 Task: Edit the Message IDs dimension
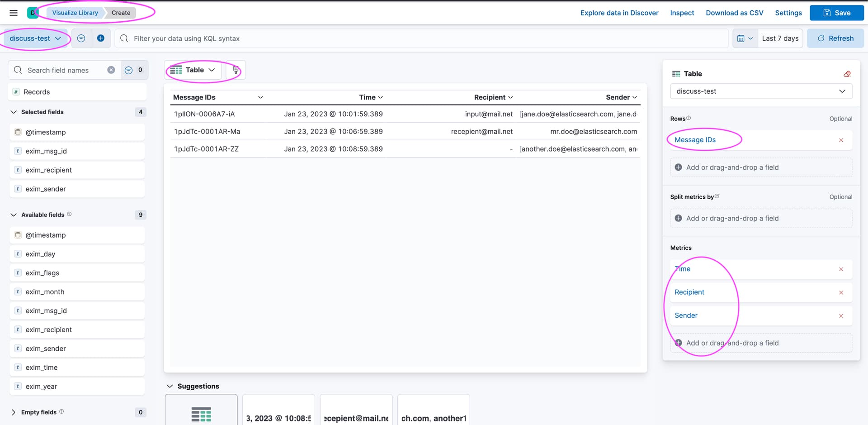coord(695,140)
